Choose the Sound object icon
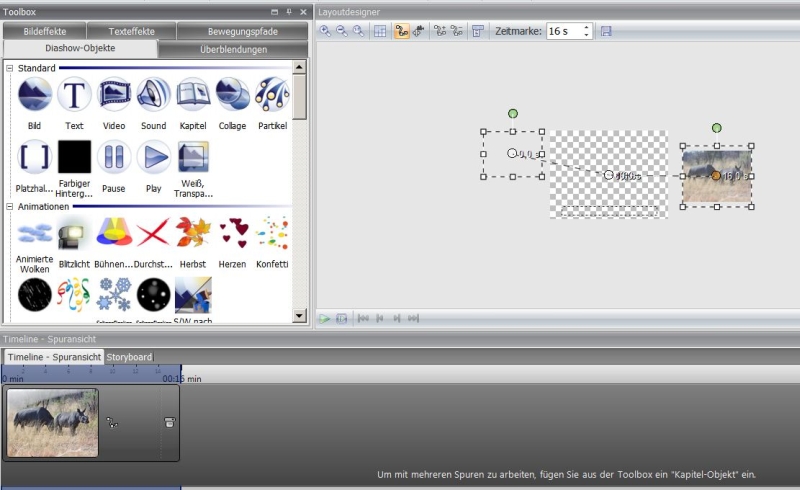Viewport: 800px width, 490px height. pyautogui.click(x=153, y=96)
